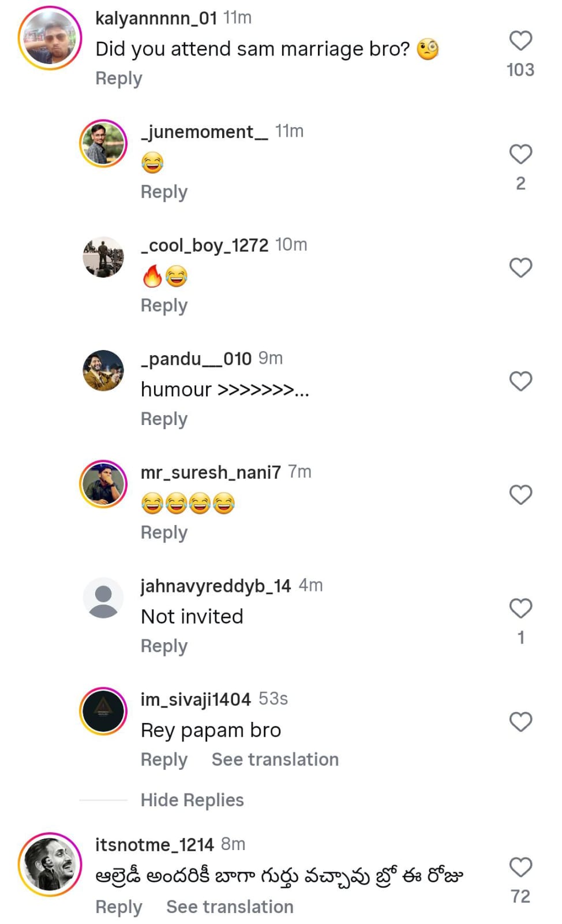Open kalyannnnn_01's profile picture
This screenshot has height=924, width=562.
(50, 38)
